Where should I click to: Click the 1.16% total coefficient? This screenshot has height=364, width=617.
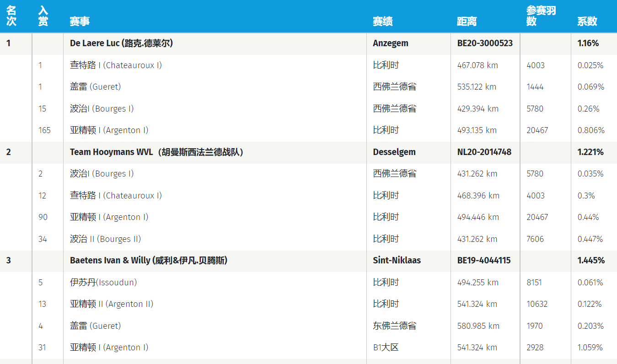(x=588, y=43)
